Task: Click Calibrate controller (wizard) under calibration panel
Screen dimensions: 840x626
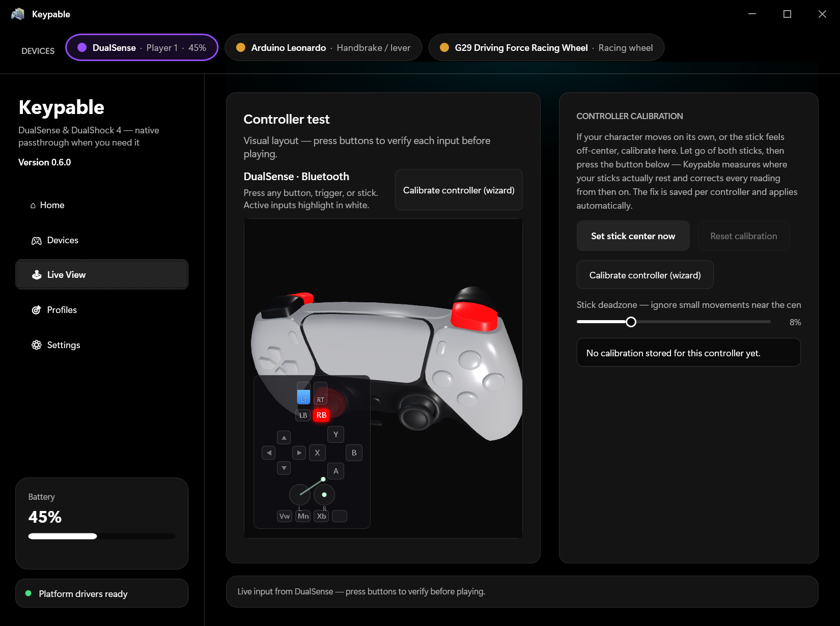Action: coord(645,275)
